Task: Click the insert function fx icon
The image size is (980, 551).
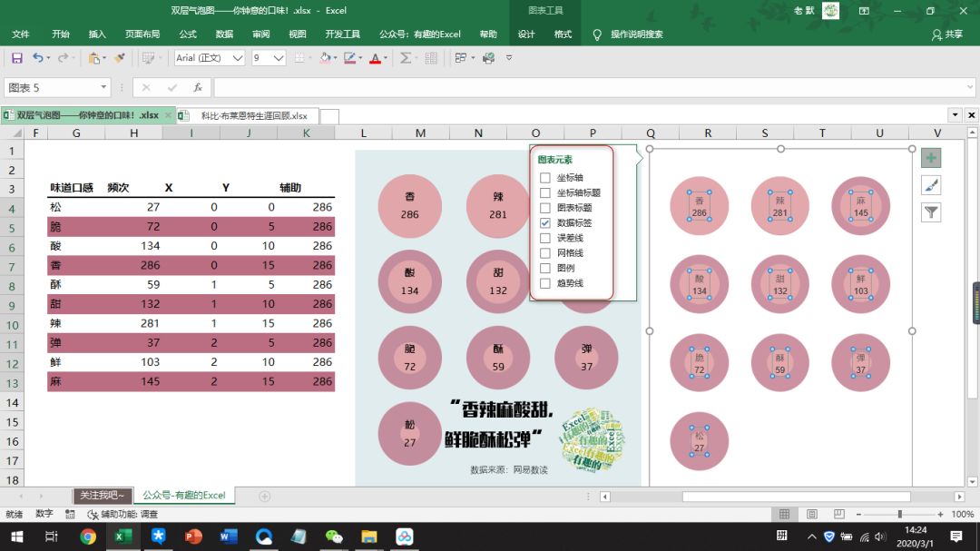Action: click(197, 88)
